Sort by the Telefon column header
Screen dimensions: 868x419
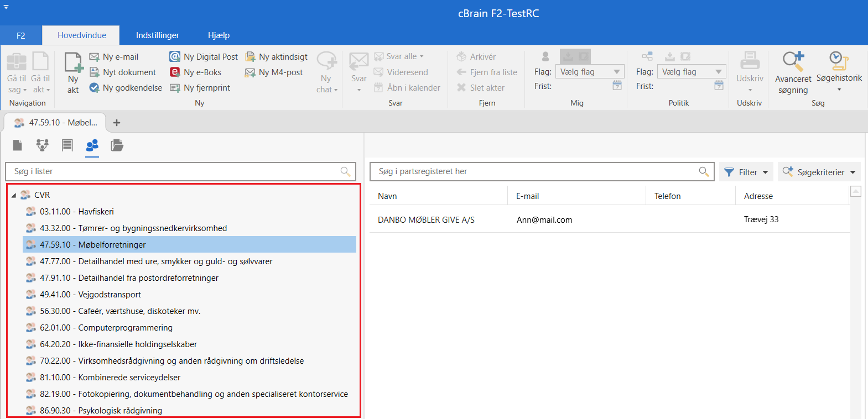690,196
